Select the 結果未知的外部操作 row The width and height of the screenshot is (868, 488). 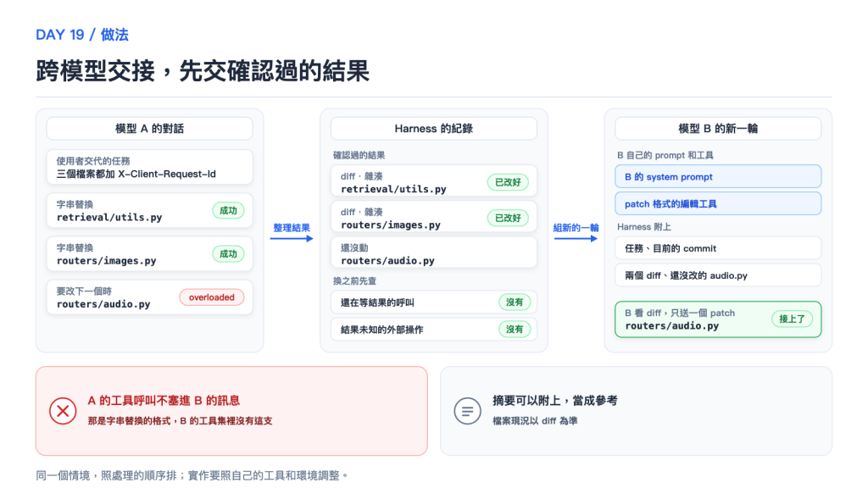433,330
